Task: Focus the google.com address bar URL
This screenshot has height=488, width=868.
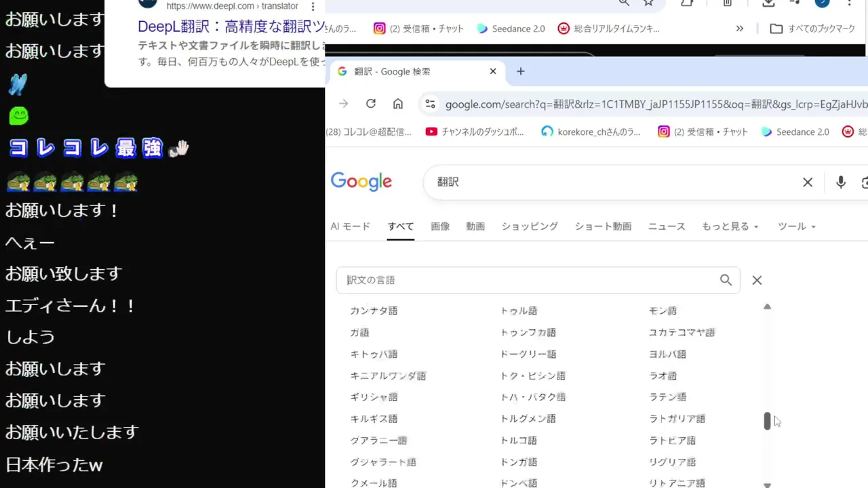Action: (656, 104)
